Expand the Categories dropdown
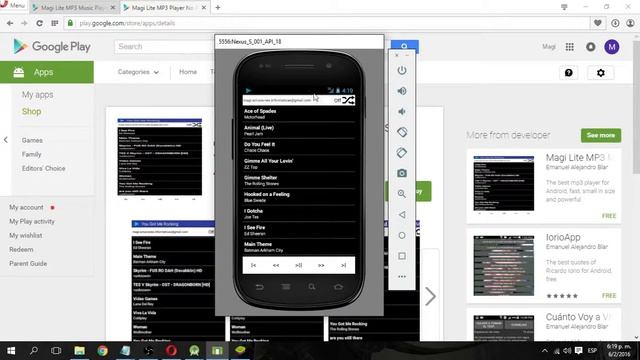This screenshot has height=360, width=640. coord(138,72)
